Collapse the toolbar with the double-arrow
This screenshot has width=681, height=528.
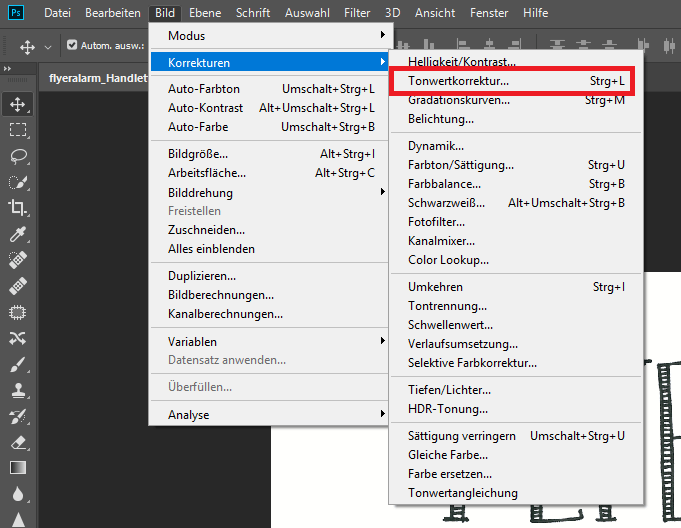9,67
